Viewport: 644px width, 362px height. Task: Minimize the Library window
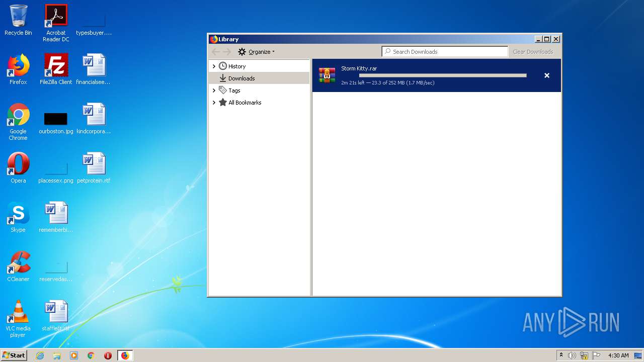[538, 39]
